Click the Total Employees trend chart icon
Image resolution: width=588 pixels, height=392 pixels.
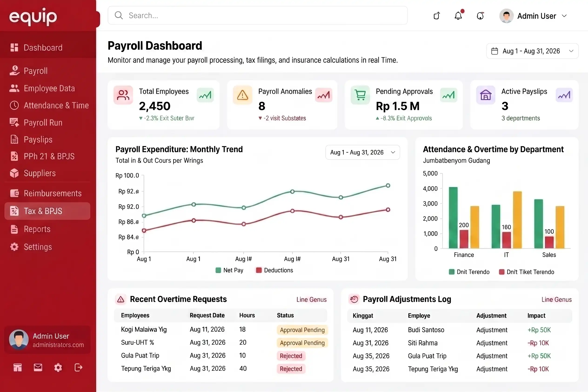(205, 95)
